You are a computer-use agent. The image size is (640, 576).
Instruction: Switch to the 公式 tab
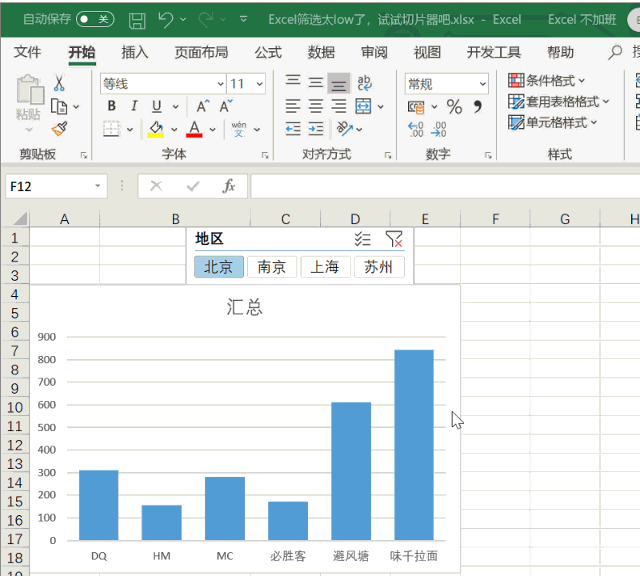click(268, 52)
